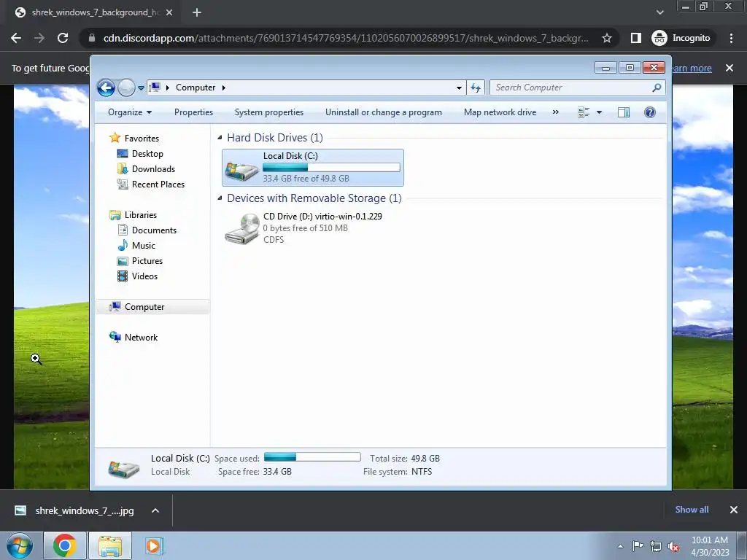Screen dimensions: 747x560
Task: Open Chrome three-dot menu
Action: click(731, 38)
